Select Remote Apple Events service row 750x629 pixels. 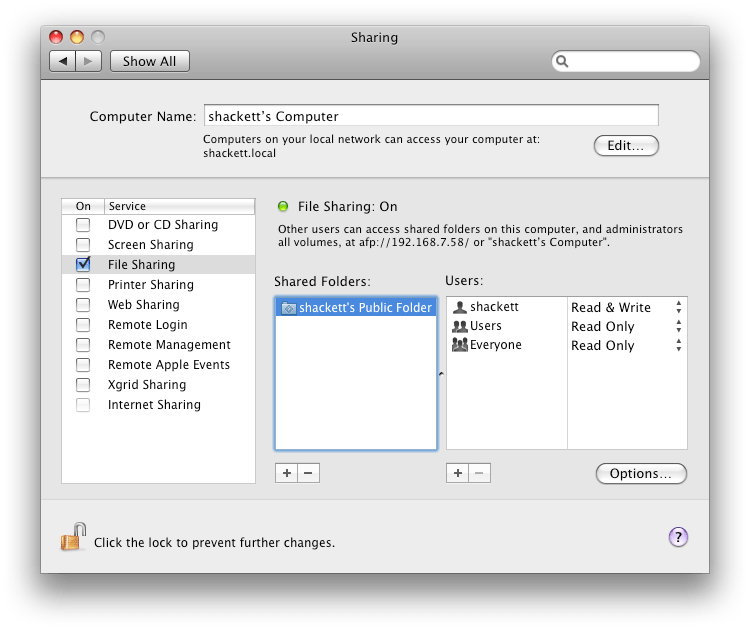[158, 364]
